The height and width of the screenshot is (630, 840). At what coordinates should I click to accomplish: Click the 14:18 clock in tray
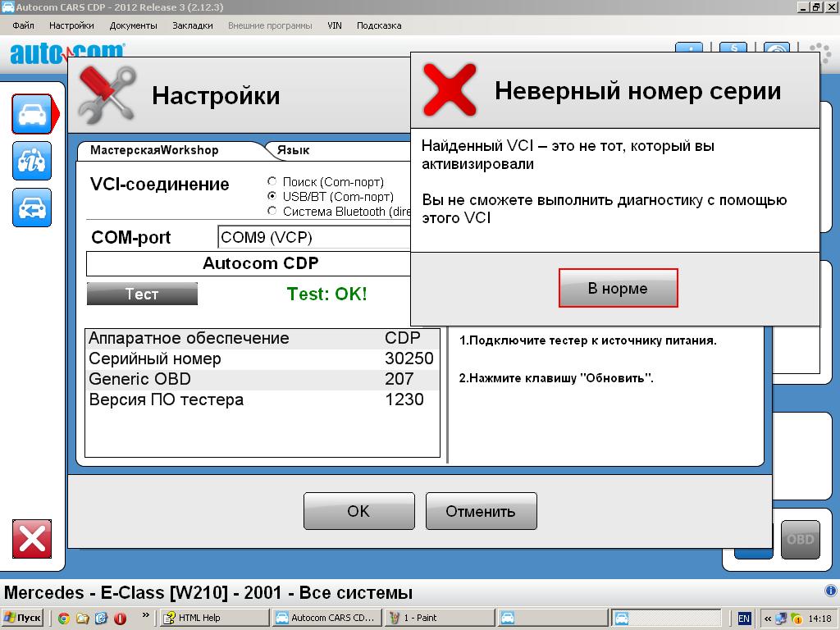point(819,619)
